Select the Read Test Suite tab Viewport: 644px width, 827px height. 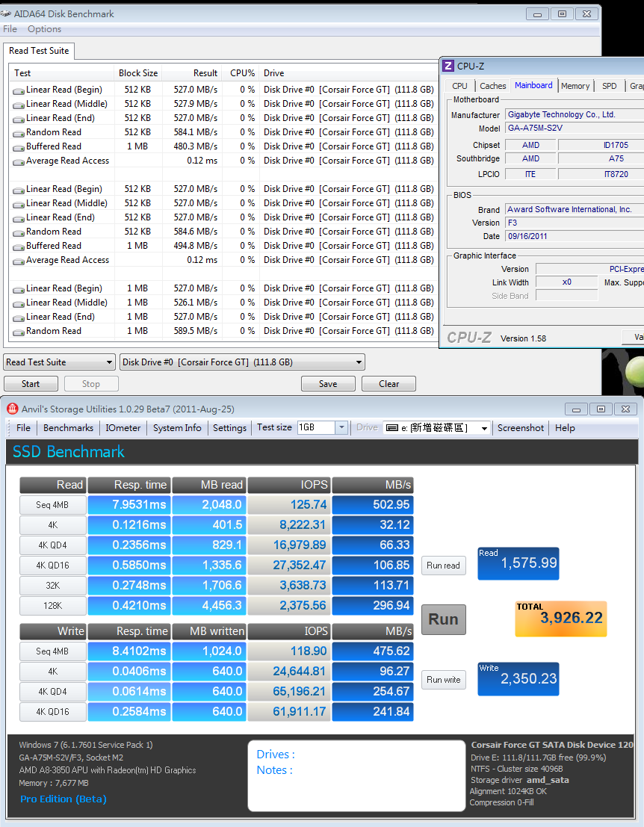coord(39,51)
